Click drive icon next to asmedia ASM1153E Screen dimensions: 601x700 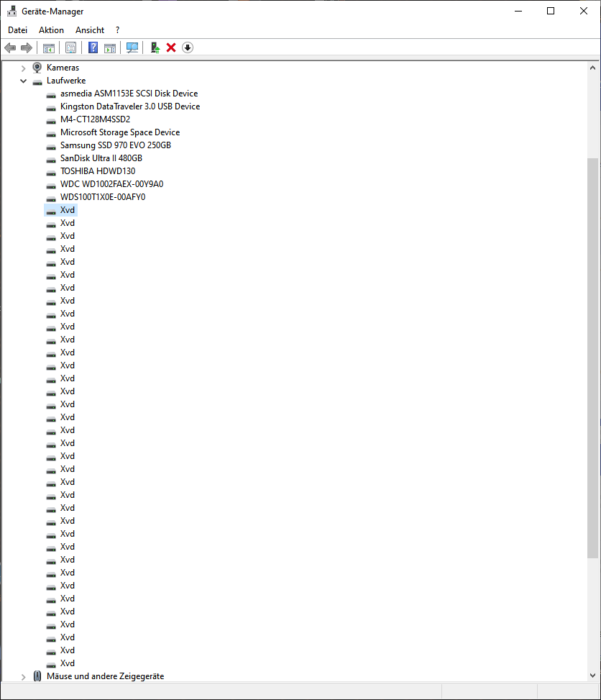tap(51, 95)
